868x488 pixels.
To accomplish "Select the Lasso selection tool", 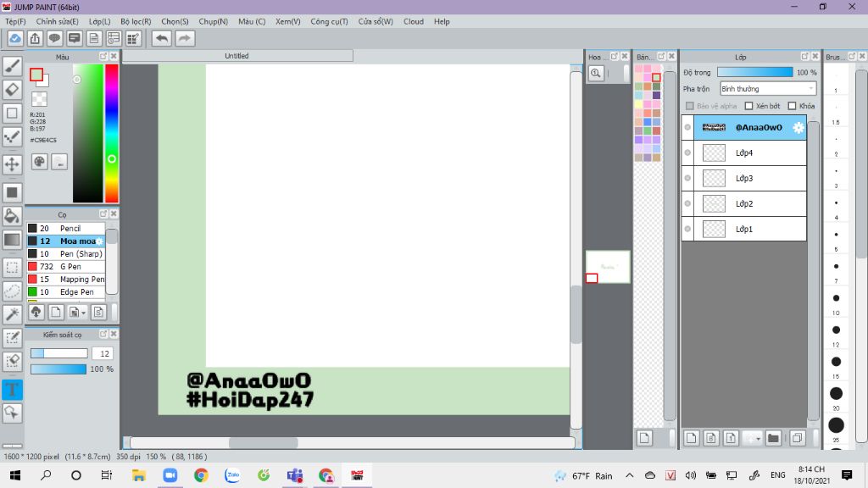I will pos(12,291).
